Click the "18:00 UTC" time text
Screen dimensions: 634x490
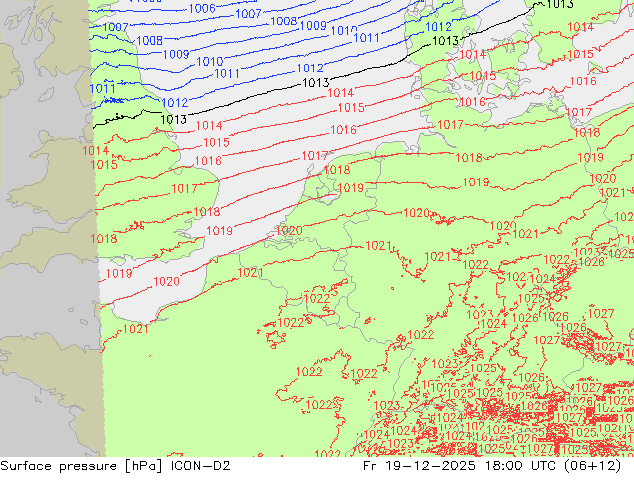pyautogui.click(x=522, y=466)
